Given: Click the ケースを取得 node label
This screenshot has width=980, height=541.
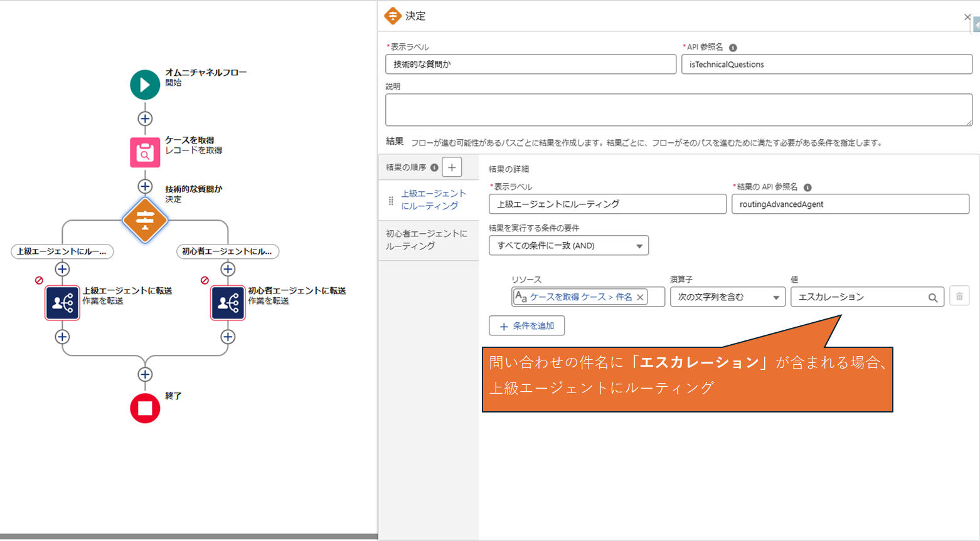Looking at the screenshot, I should (x=189, y=140).
